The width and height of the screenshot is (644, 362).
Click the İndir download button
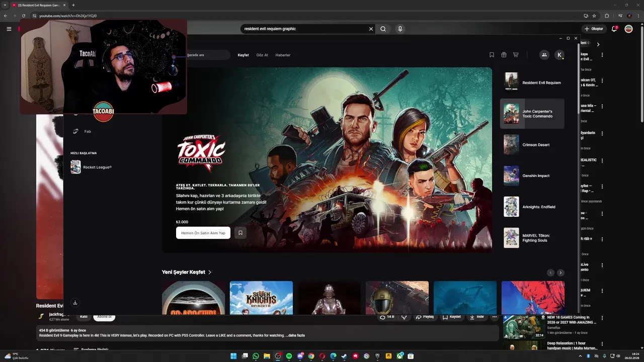476,317
